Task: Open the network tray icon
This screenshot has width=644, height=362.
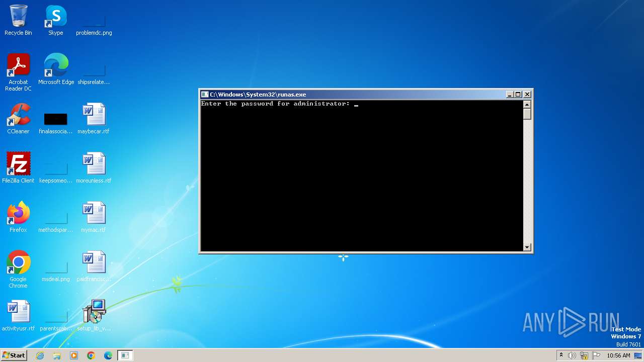Action: (x=584, y=355)
